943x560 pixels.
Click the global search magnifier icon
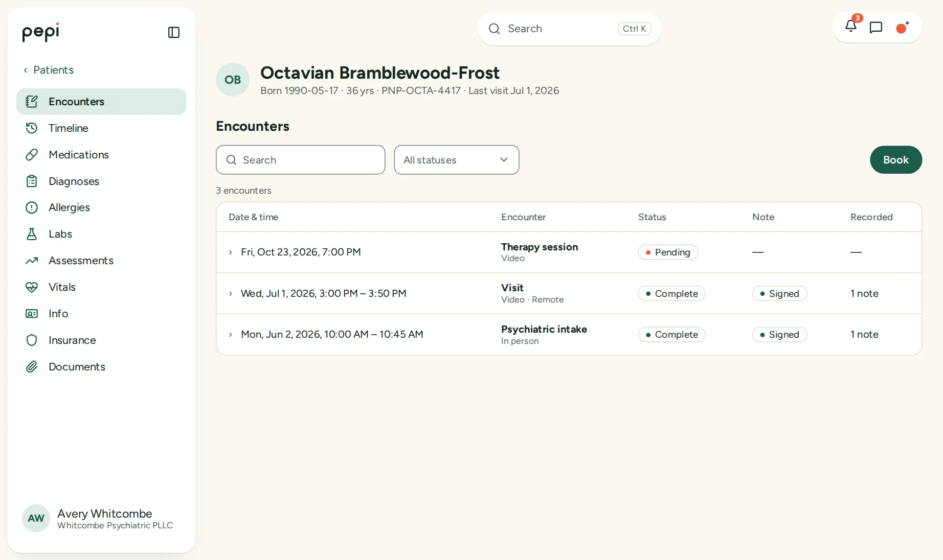click(x=494, y=29)
